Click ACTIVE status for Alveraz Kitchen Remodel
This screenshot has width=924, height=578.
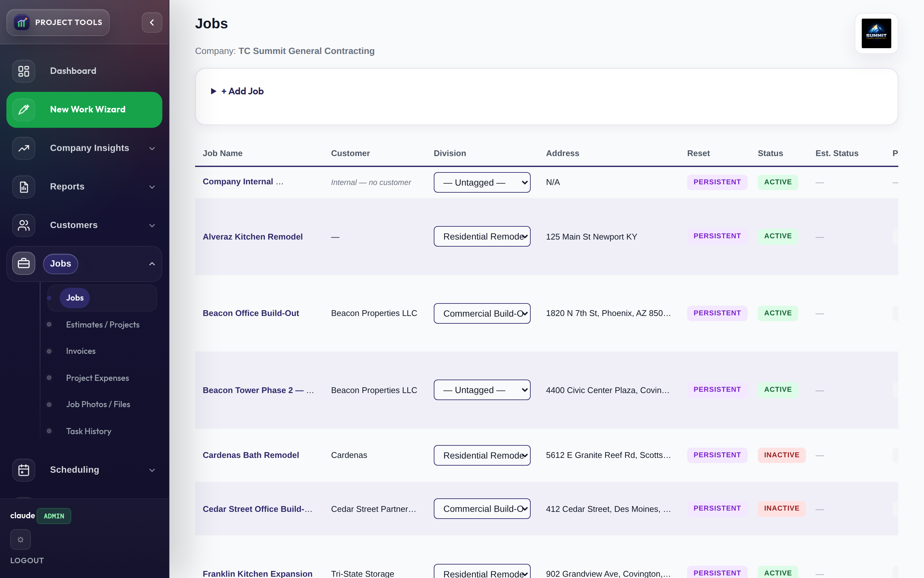pos(778,236)
